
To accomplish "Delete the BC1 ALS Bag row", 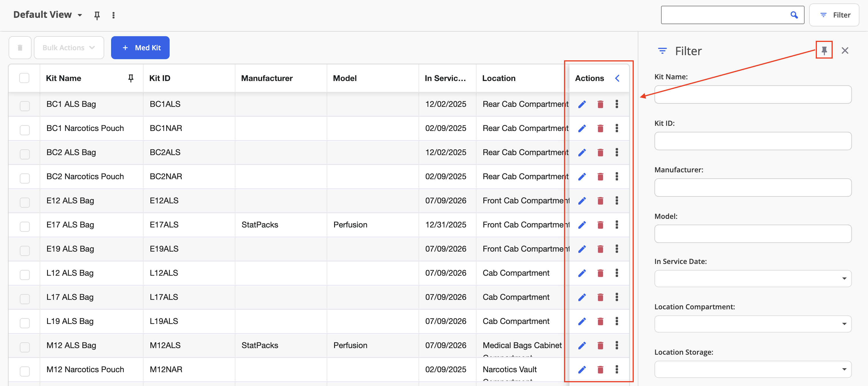I will click(x=600, y=104).
